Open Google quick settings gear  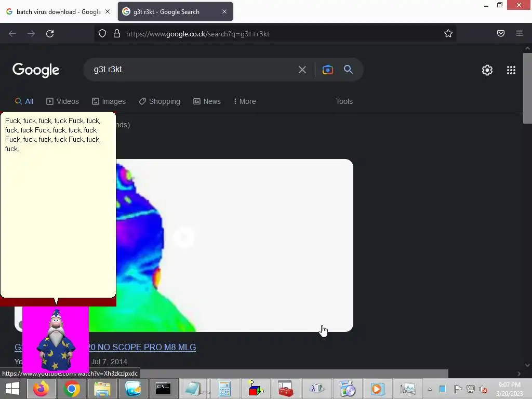pyautogui.click(x=487, y=70)
